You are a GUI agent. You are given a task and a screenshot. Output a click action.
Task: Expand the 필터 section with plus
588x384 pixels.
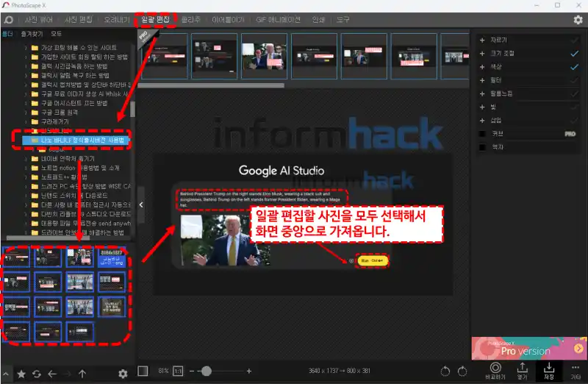pos(482,80)
